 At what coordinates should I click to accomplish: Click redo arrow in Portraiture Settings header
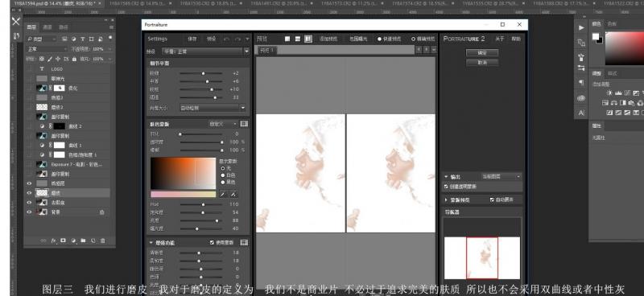coord(237,39)
